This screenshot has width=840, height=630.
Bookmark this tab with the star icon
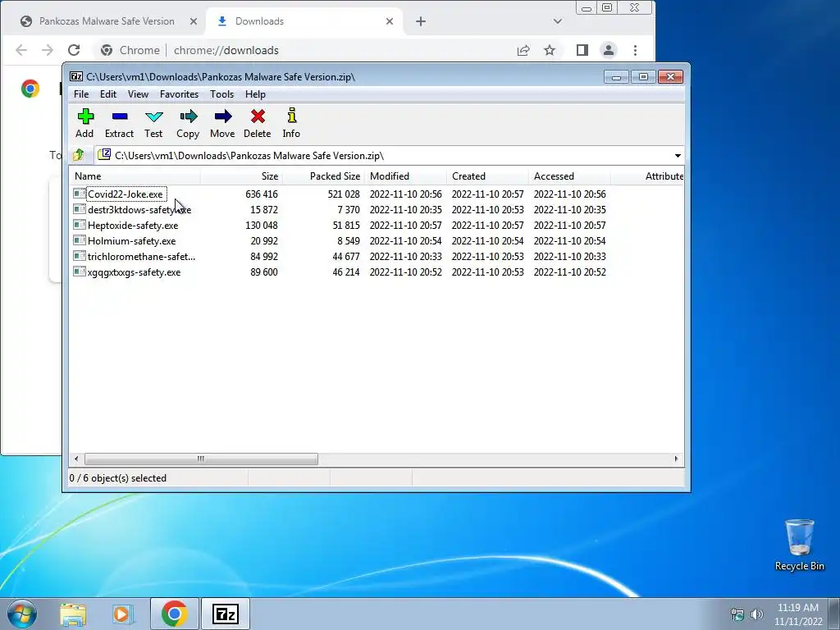[550, 50]
